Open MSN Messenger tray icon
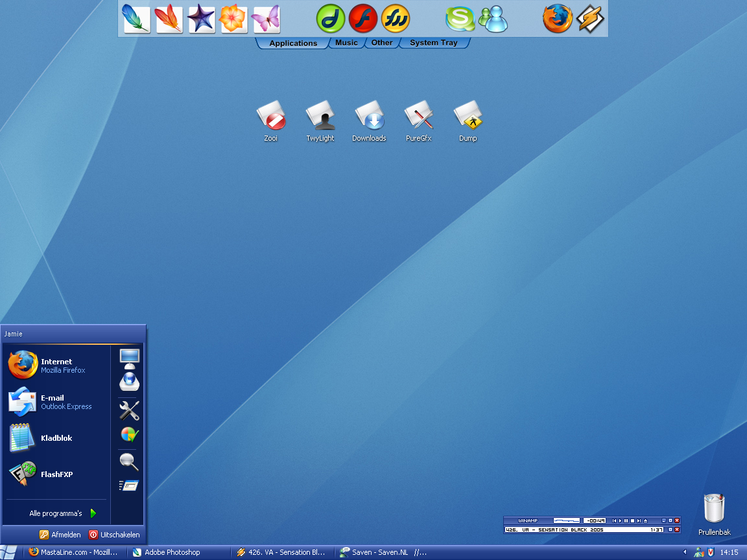The width and height of the screenshot is (747, 560). tap(699, 552)
